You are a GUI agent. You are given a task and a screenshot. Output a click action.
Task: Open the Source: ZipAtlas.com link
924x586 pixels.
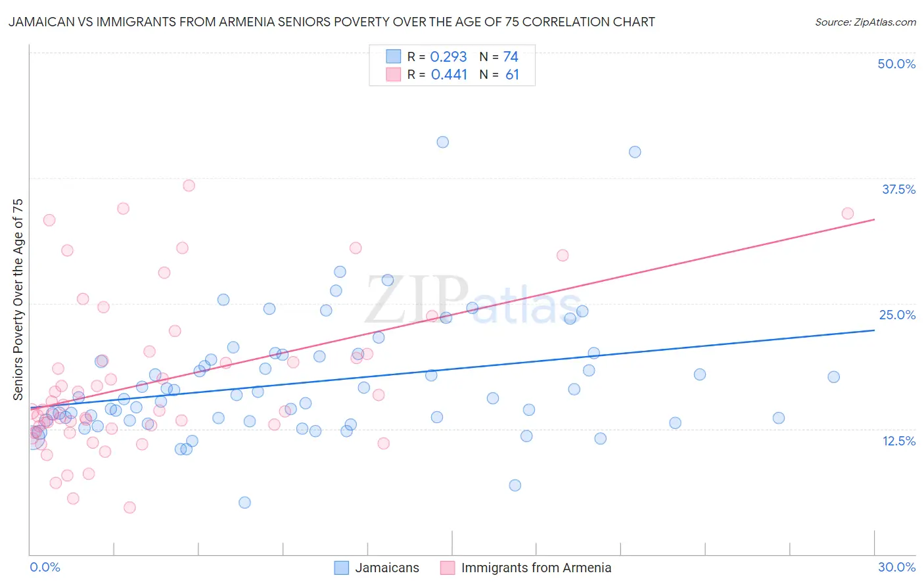click(866, 22)
